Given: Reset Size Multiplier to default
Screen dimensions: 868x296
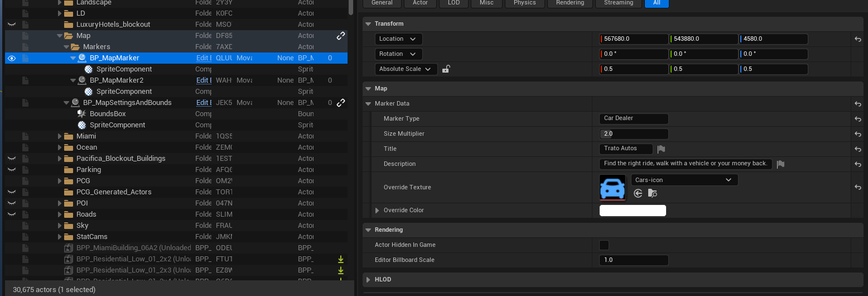Looking at the screenshot, I should coord(858,134).
